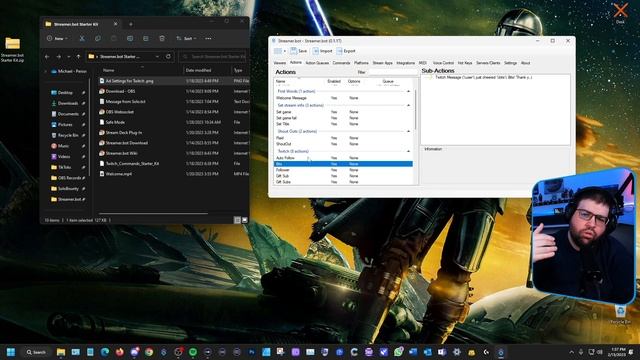
Task: Open Spotify from the taskbar
Action: click(x=193, y=352)
